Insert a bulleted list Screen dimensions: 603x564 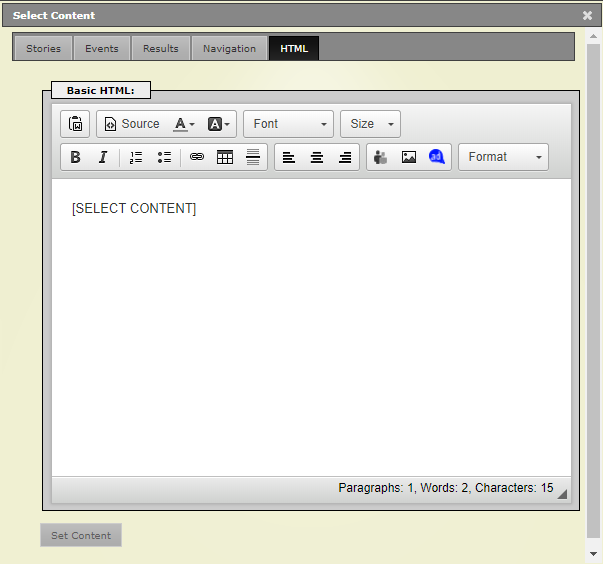[x=164, y=157]
